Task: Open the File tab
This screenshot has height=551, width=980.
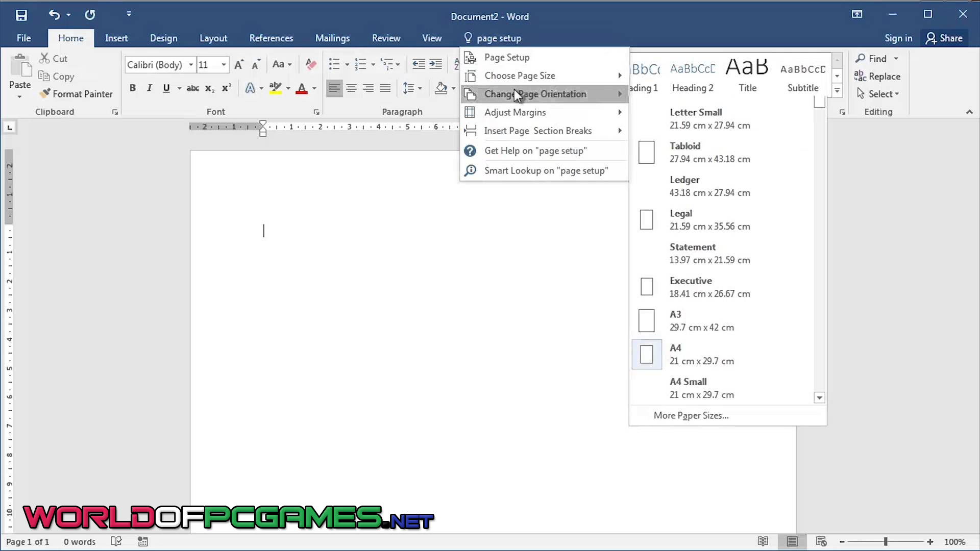Action: (x=23, y=38)
